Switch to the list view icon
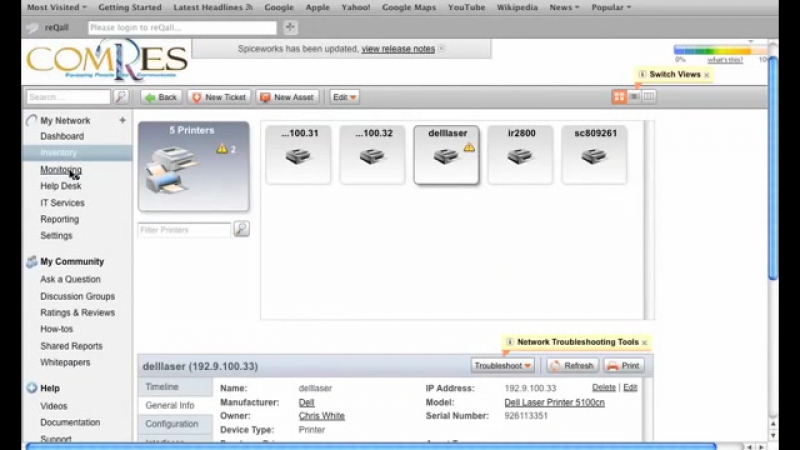Viewport: 800px width, 450px height. pyautogui.click(x=634, y=96)
